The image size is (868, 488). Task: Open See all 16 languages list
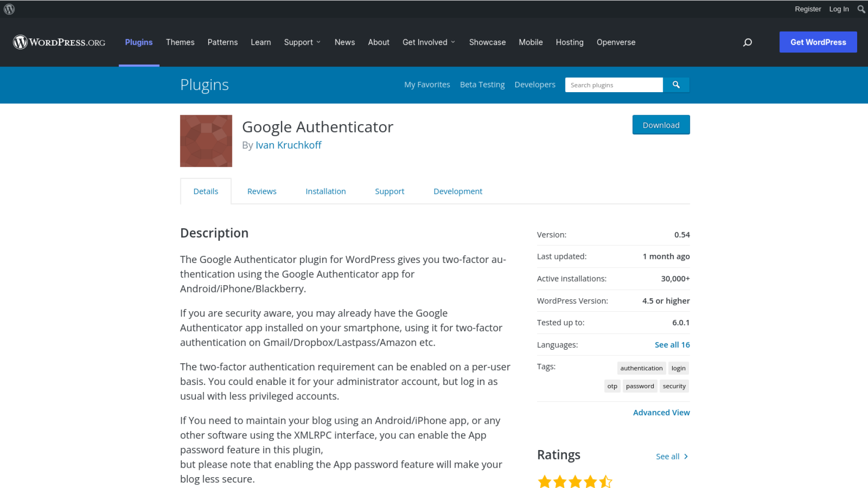pyautogui.click(x=672, y=345)
